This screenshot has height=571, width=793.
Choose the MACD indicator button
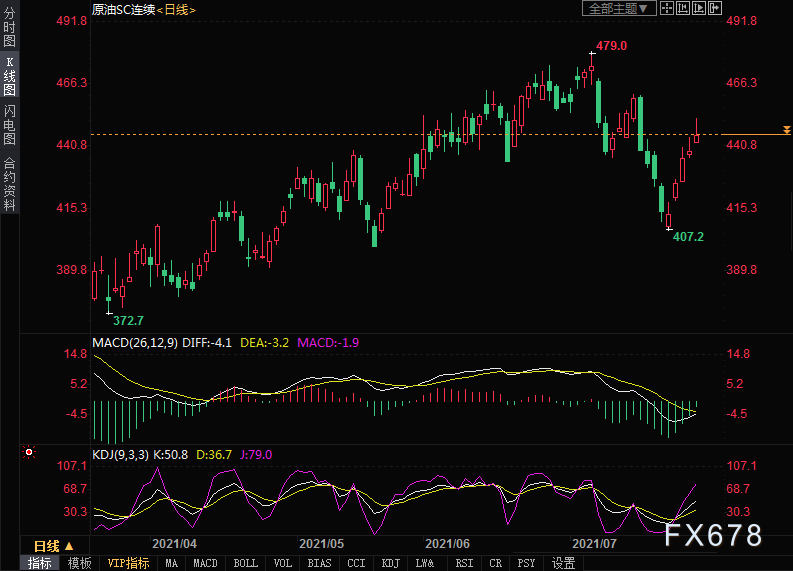click(205, 563)
